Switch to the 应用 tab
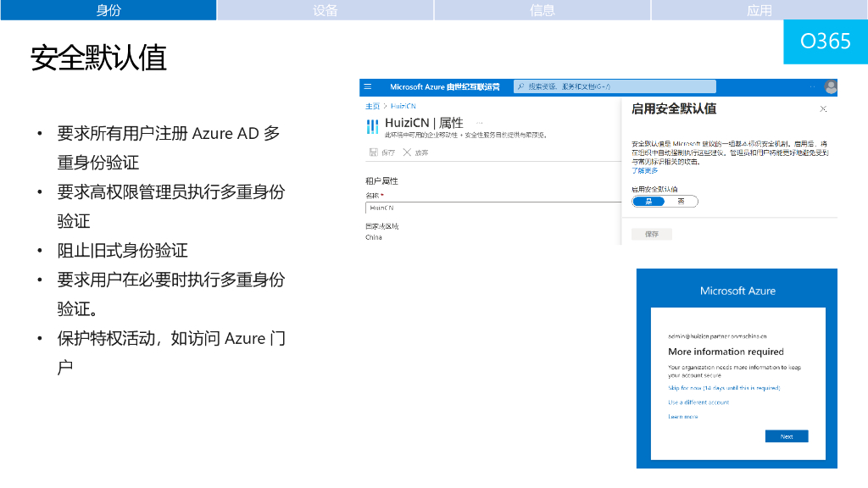The height and width of the screenshot is (488, 868). coord(759,10)
